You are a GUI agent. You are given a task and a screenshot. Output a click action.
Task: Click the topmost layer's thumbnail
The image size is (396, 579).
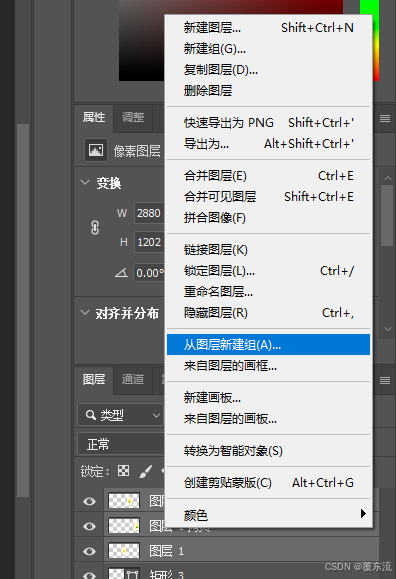(x=124, y=501)
